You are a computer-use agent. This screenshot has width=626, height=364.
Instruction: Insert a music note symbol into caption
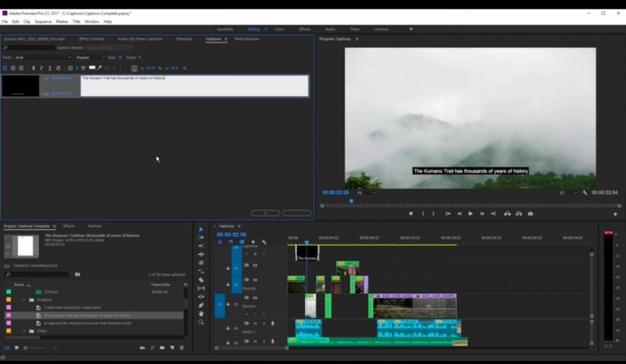click(x=58, y=68)
